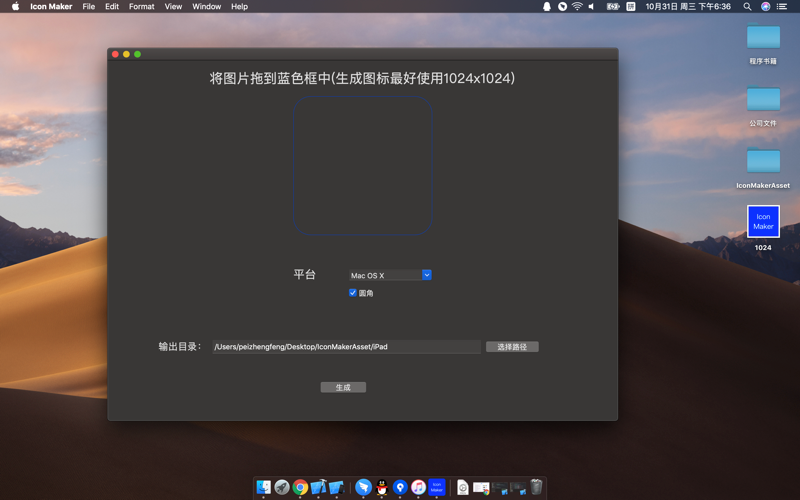Open blue Sourcetree icon in Dock
The image size is (800, 500).
(x=400, y=487)
